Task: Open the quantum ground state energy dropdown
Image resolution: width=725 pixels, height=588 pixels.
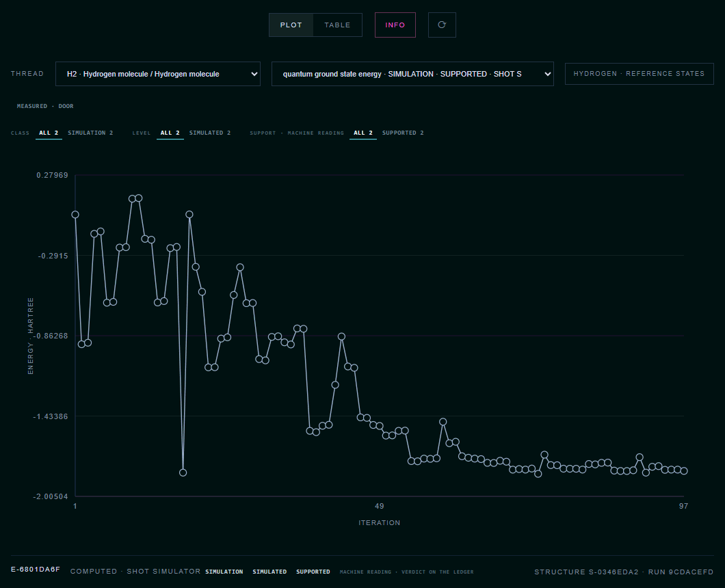Action: pyautogui.click(x=412, y=74)
